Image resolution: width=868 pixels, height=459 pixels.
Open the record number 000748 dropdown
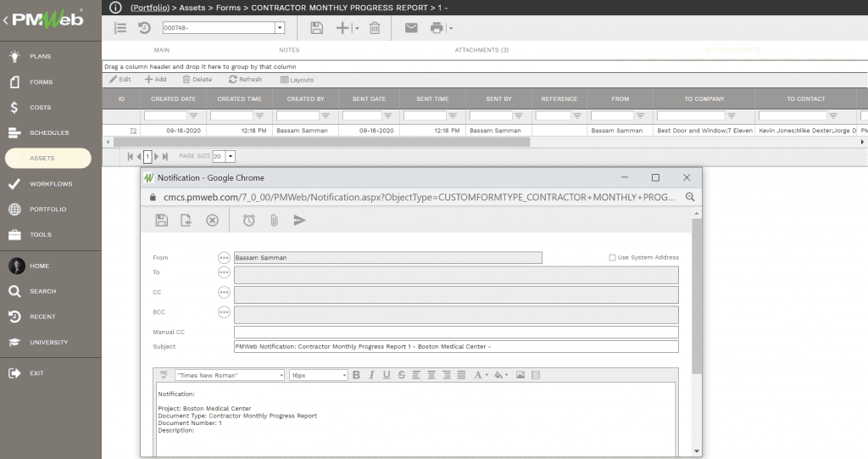tap(280, 28)
